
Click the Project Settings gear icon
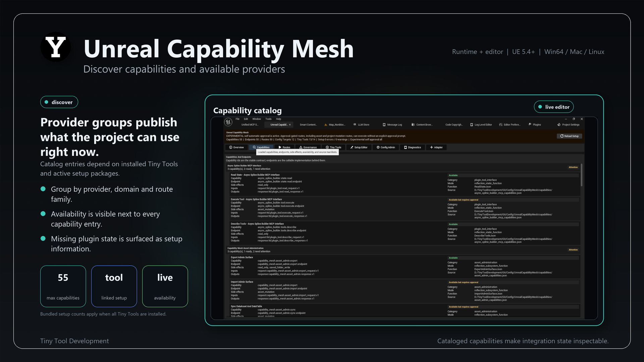pos(559,125)
